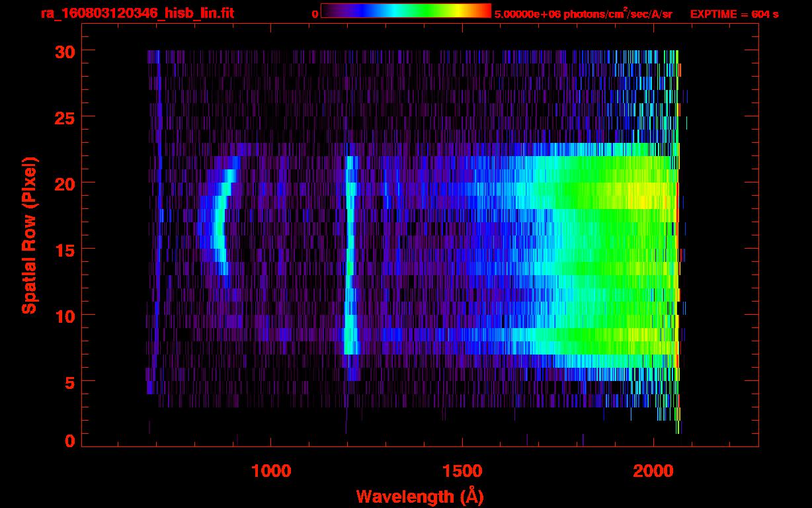Image resolution: width=812 pixels, height=508 pixels.
Task: Click the filename ra_160803120346_hisb_lin.fit
Action: coord(137,13)
